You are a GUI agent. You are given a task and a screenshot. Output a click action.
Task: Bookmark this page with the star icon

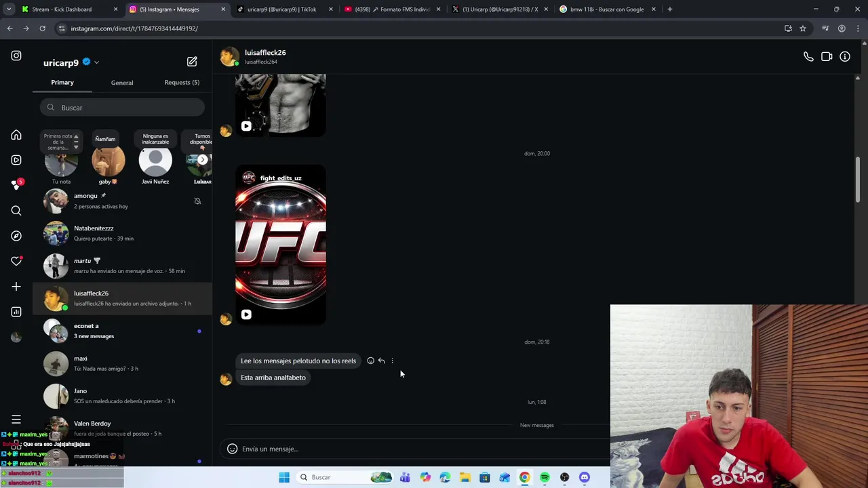[803, 28]
